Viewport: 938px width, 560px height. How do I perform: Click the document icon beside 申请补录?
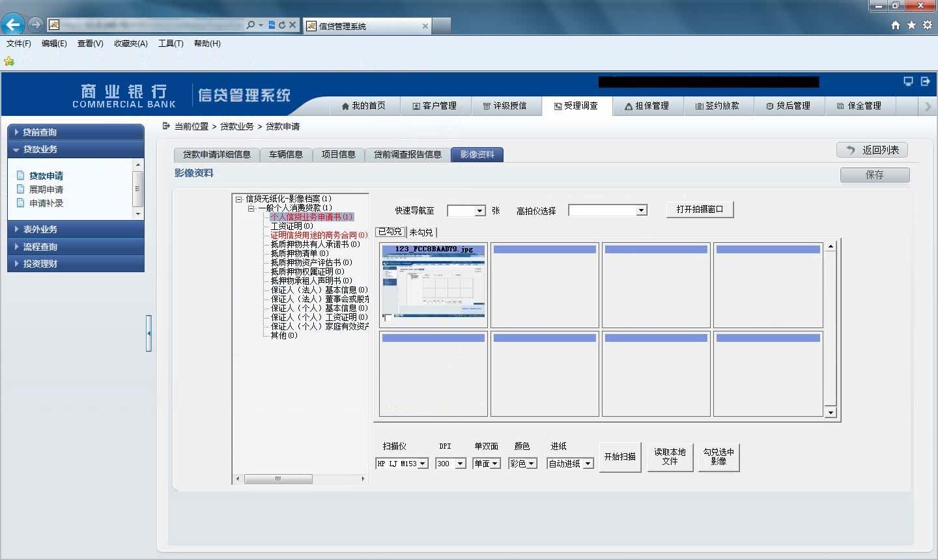click(x=20, y=203)
